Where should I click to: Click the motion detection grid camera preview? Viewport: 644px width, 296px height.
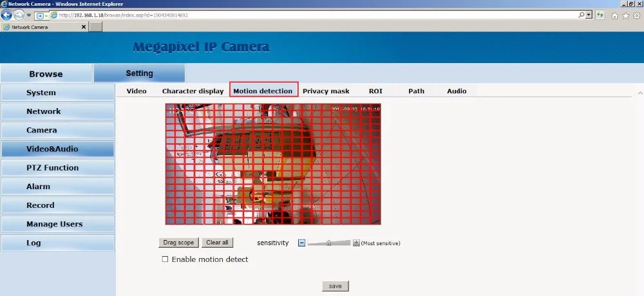point(273,164)
